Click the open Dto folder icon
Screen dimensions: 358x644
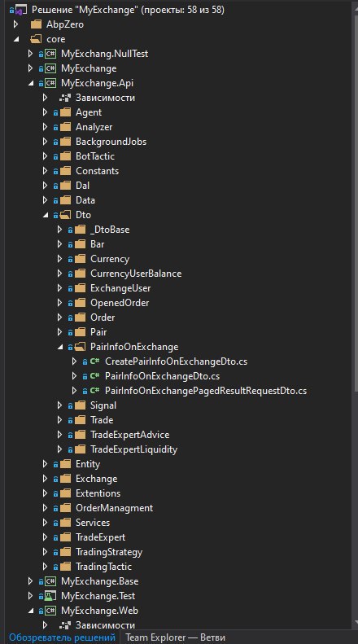coord(65,215)
